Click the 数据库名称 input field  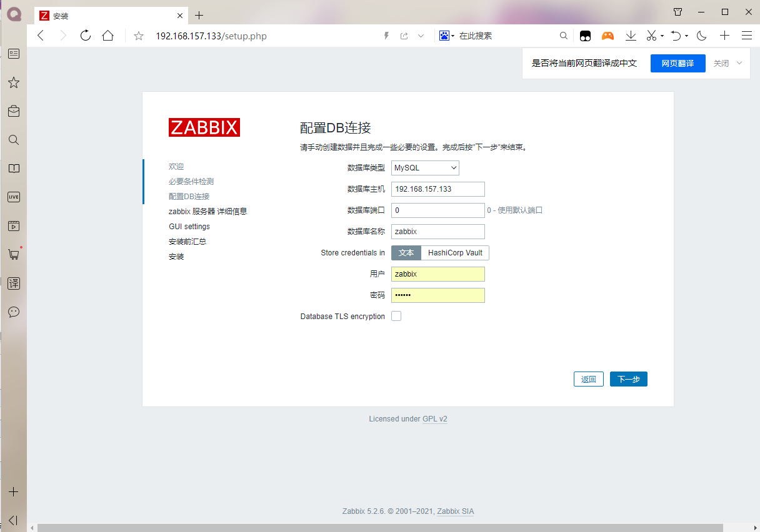coord(438,232)
